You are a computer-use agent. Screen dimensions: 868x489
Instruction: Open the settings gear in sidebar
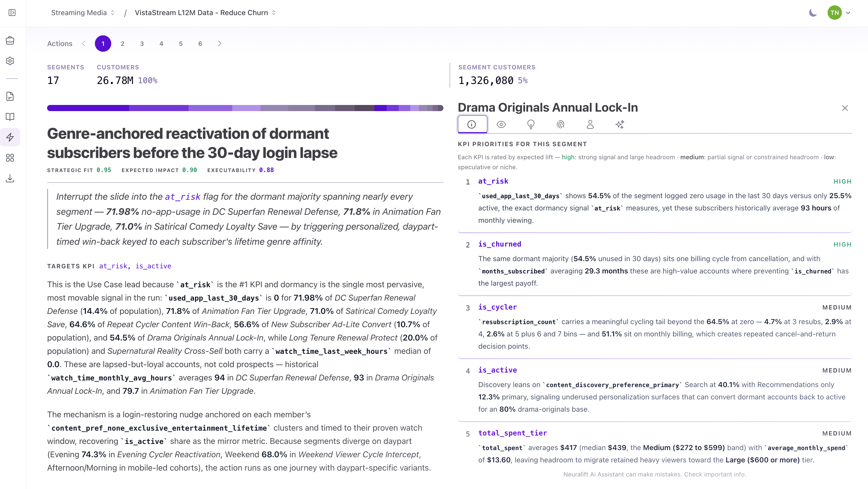coord(10,61)
